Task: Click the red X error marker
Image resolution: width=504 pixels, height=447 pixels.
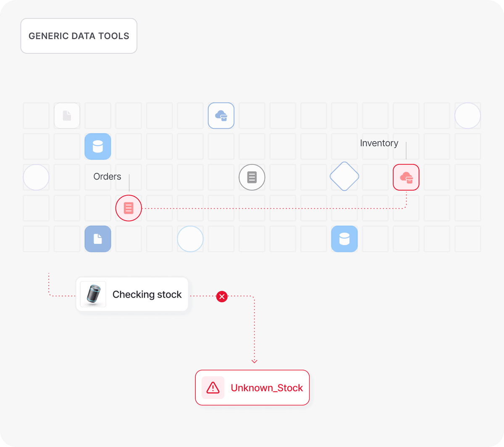Action: click(x=222, y=297)
